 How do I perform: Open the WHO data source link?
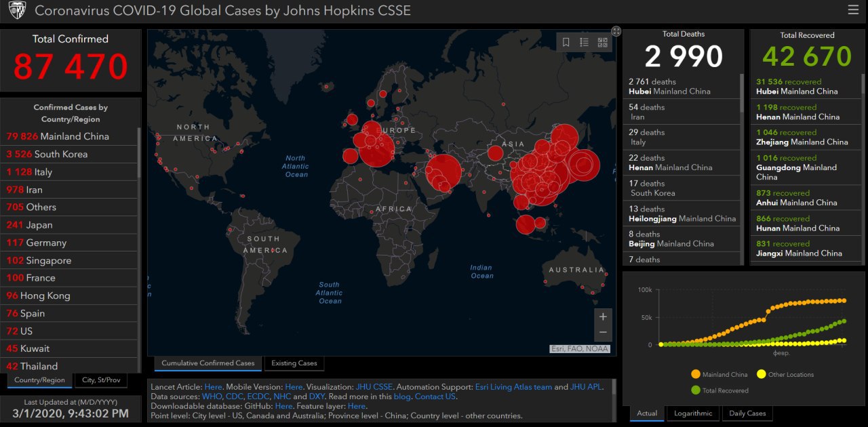click(x=211, y=396)
